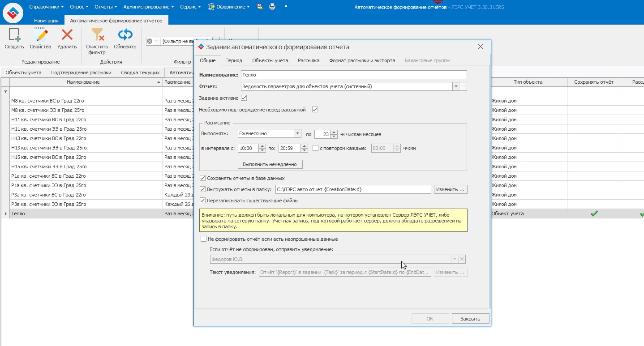The height and width of the screenshot is (346, 644).
Task: Toggle Необходимо подтверждение перед рассылкой checkbox
Action: point(315,110)
